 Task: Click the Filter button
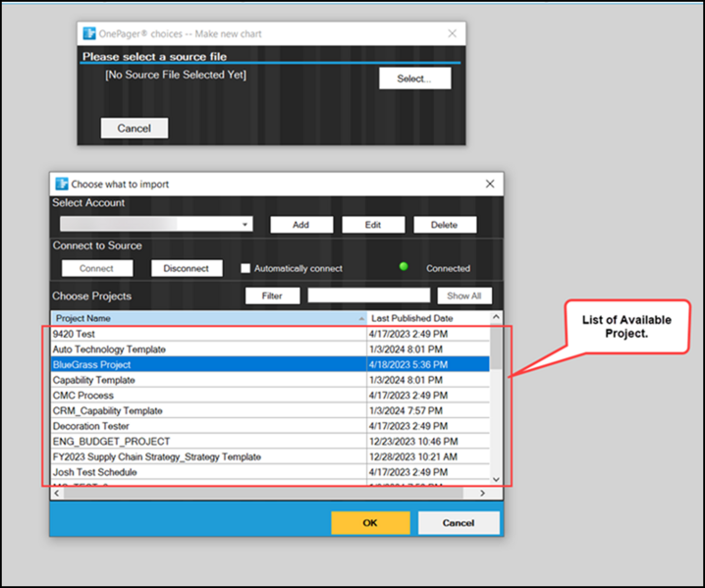click(272, 295)
